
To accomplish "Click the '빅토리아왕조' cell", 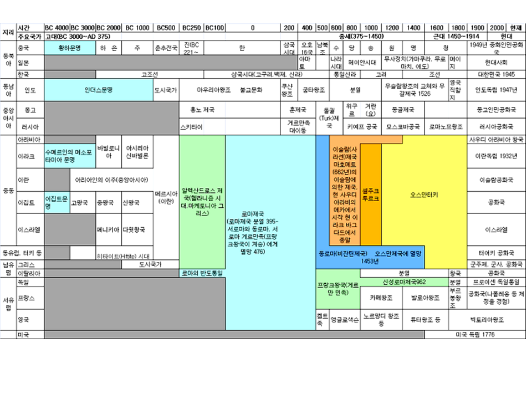I will pos(487,320).
